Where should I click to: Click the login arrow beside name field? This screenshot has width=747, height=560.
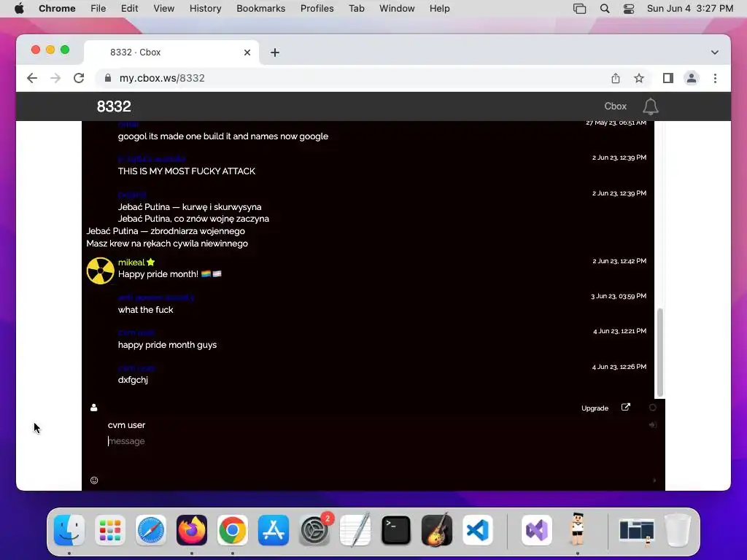click(x=653, y=425)
